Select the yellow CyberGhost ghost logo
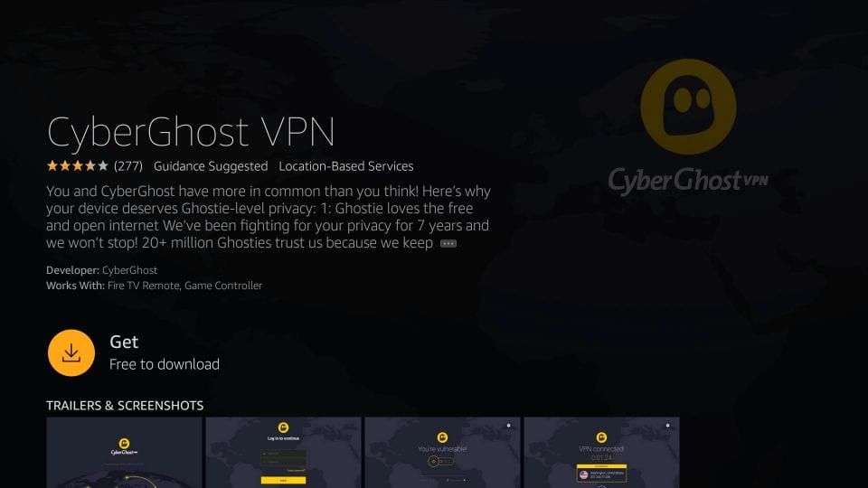Viewport: 868px width, 488px height. (x=688, y=107)
